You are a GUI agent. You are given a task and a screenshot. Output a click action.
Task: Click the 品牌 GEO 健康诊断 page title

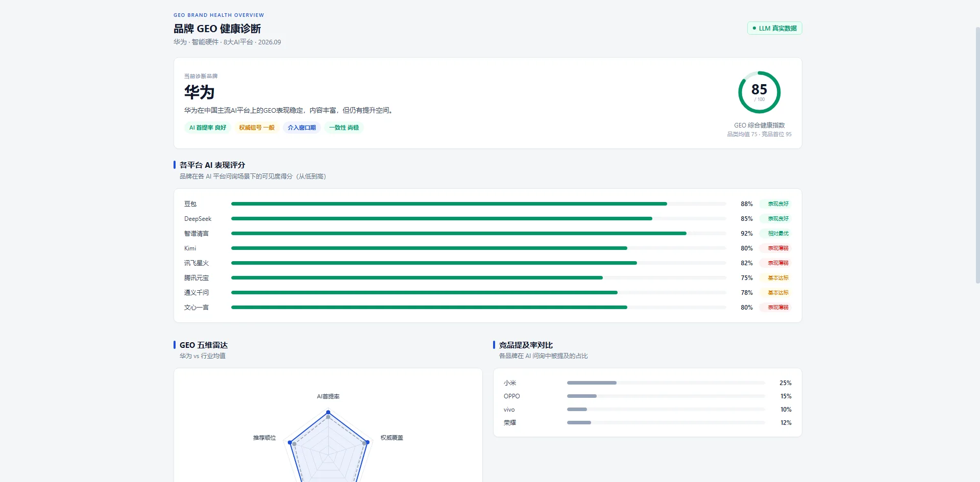pyautogui.click(x=217, y=29)
